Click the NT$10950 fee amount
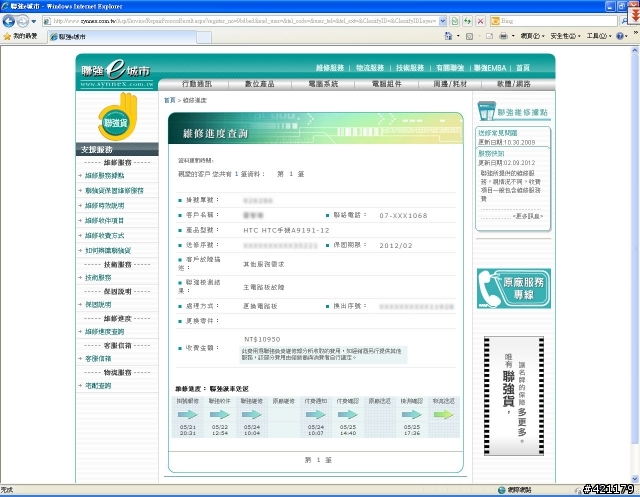Screen dimensions: 640x497 [x=262, y=339]
